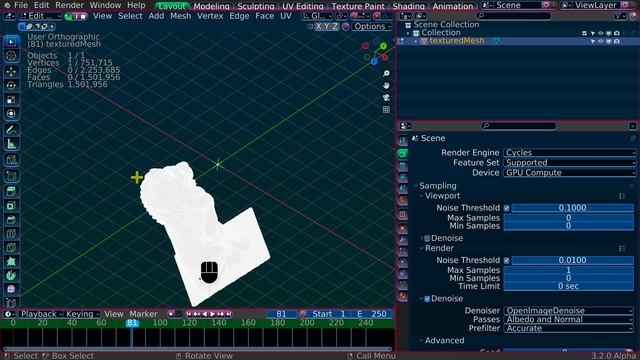Open the Blender logo menu
640x360 pixels.
coord(7,5)
